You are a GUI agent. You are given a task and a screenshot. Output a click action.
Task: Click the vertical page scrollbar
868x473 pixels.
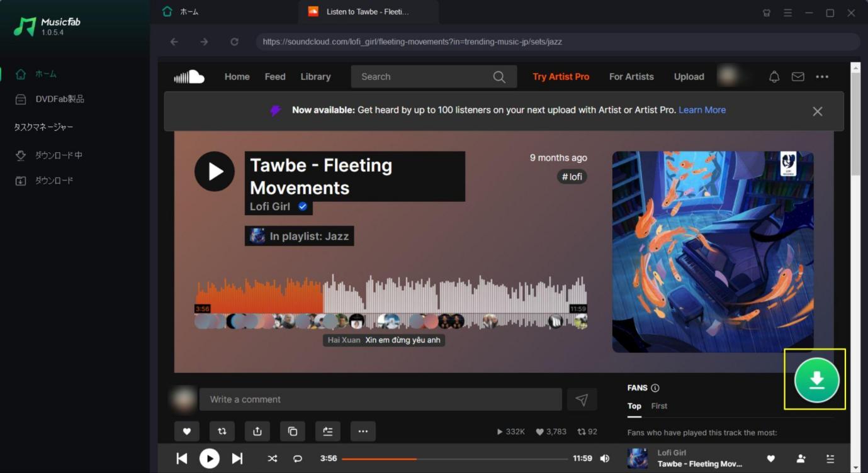[x=855, y=123]
